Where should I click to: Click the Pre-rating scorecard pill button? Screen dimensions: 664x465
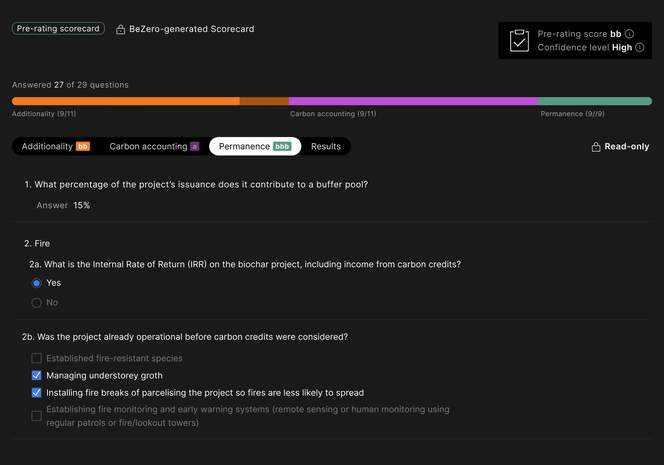[x=58, y=28]
